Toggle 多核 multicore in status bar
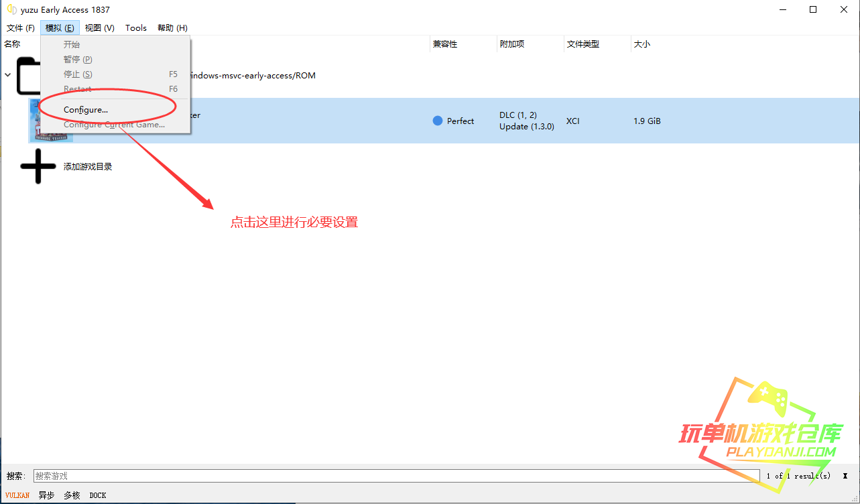 [72, 495]
